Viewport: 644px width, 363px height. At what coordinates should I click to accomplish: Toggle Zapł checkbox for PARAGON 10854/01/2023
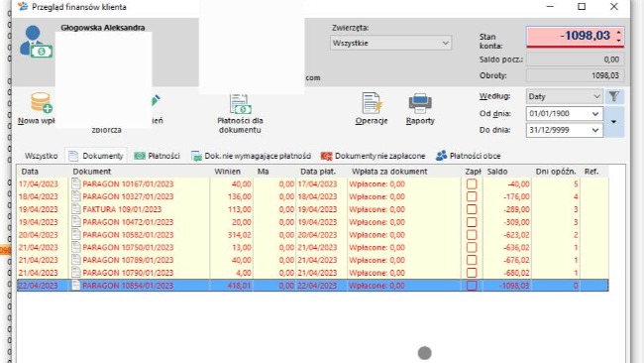472,286
